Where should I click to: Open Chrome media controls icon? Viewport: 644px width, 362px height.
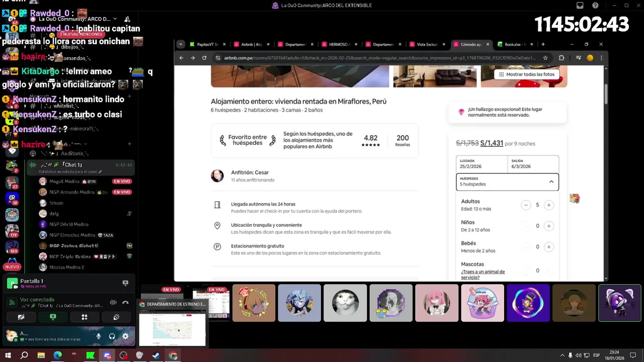click(x=578, y=58)
